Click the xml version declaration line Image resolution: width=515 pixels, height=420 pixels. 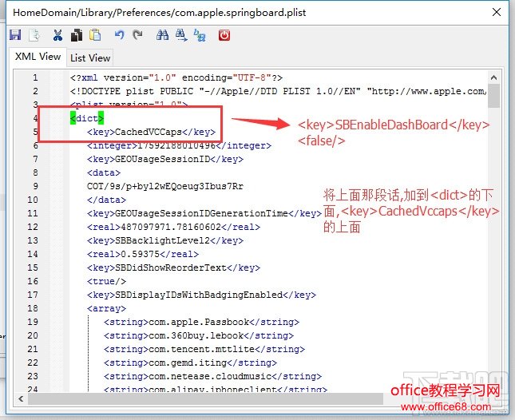click(176, 77)
